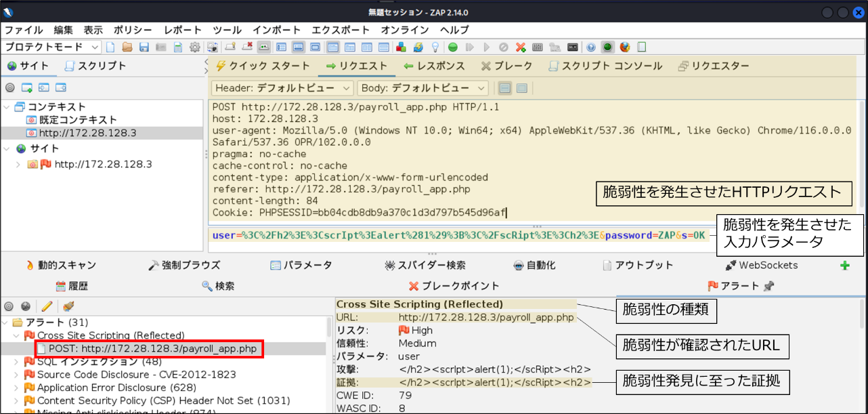This screenshot has height=414, width=868.
Task: Open the レポート menu
Action: 182,30
